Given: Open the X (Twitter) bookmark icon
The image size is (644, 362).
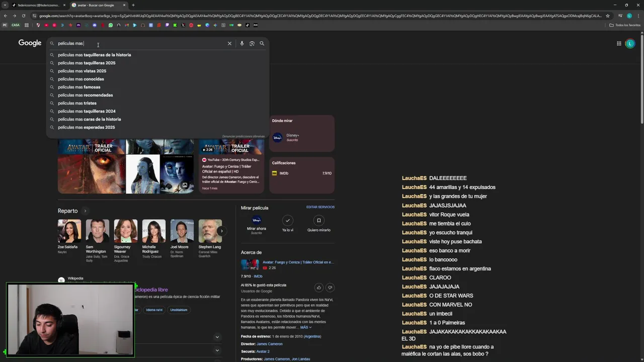Looking at the screenshot, I should pos(183,25).
